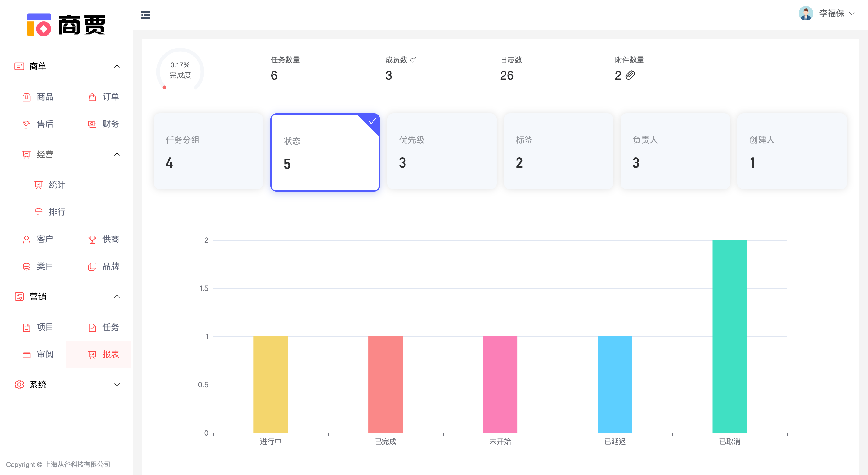Image resolution: width=868 pixels, height=475 pixels.
Task: Open the 报表 menu item
Action: [110, 354]
